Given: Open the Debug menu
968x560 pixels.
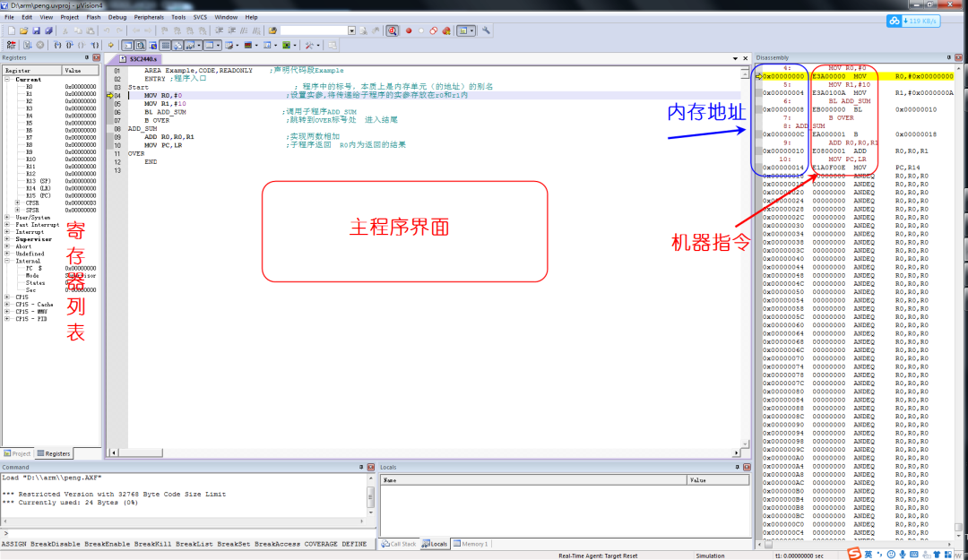Looking at the screenshot, I should click(x=117, y=17).
